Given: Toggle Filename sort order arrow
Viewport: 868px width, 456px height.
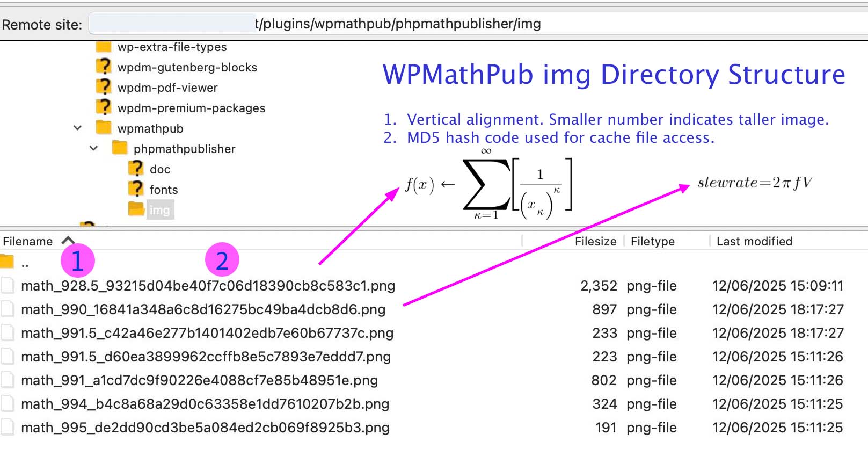Looking at the screenshot, I should tap(68, 241).
